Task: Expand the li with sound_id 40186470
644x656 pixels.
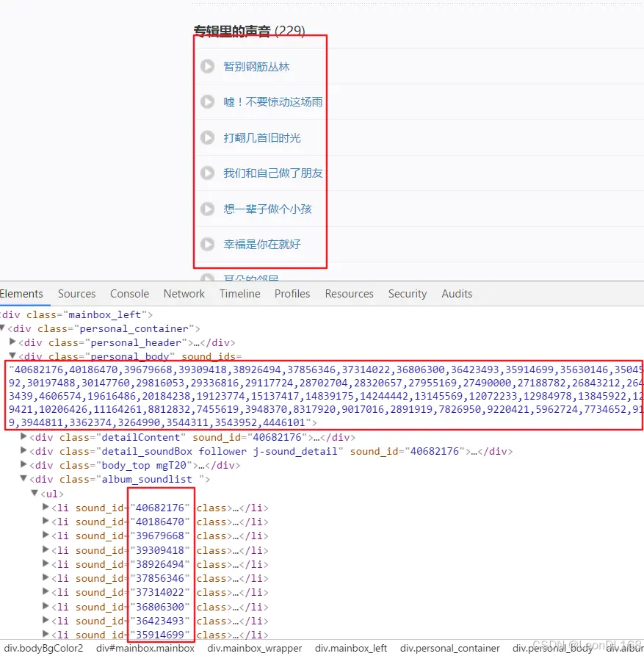Action: [46, 521]
